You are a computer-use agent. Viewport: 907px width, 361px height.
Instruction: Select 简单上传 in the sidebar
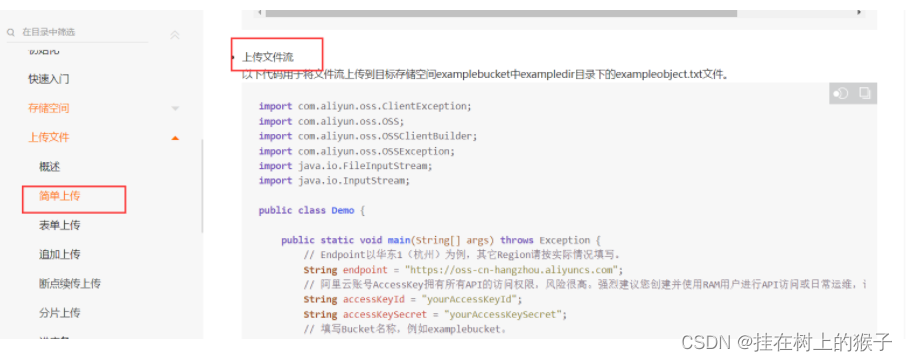point(60,196)
